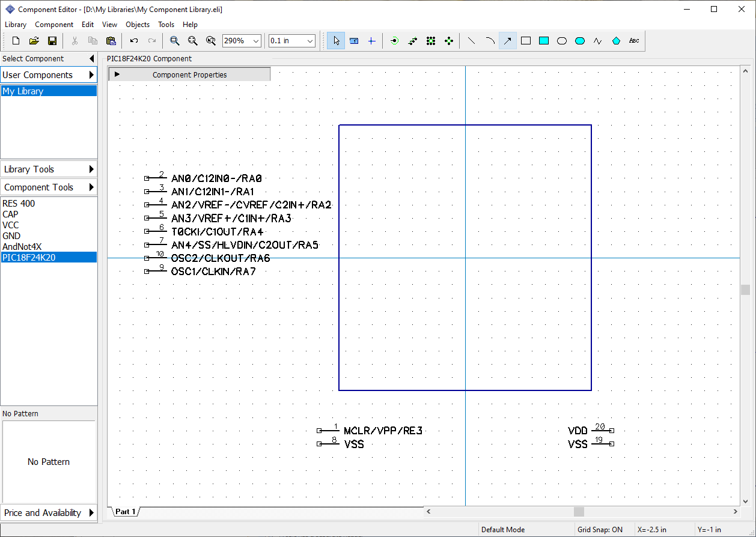Select the set origin cross tool

click(x=371, y=41)
